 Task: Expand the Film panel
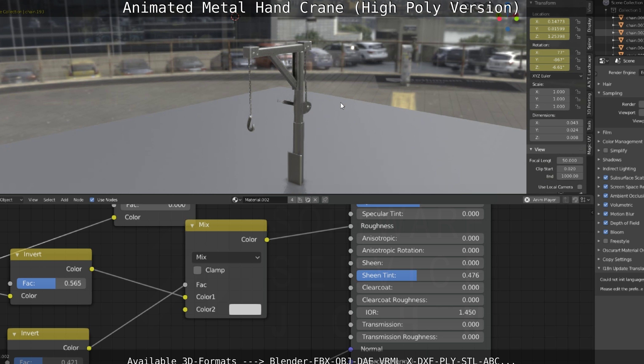tap(599, 132)
